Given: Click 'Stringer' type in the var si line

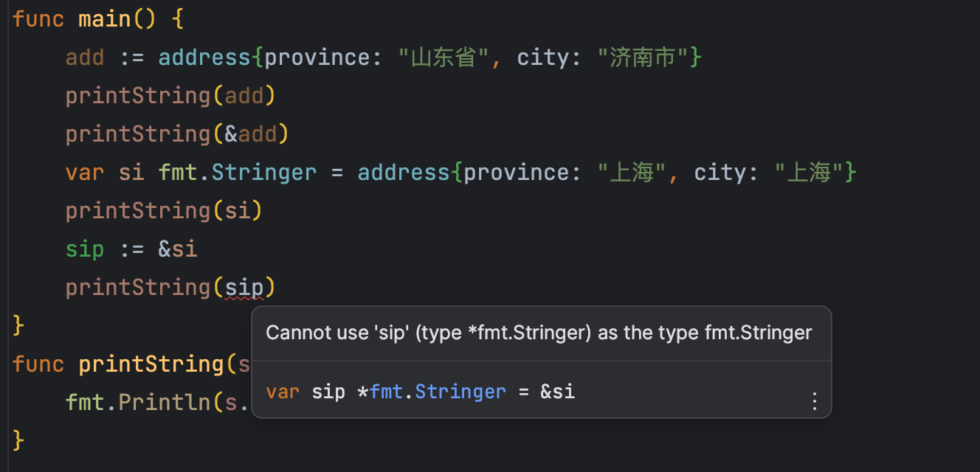Looking at the screenshot, I should pos(264,172).
